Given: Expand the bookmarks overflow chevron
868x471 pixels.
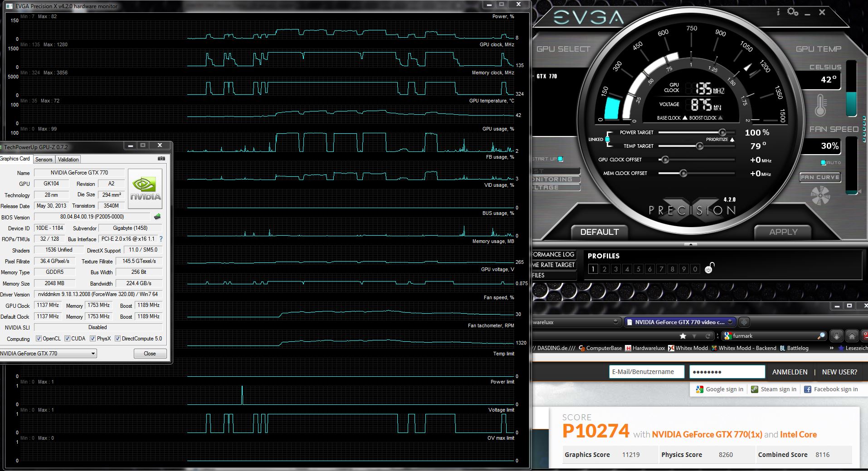Looking at the screenshot, I should coord(832,348).
